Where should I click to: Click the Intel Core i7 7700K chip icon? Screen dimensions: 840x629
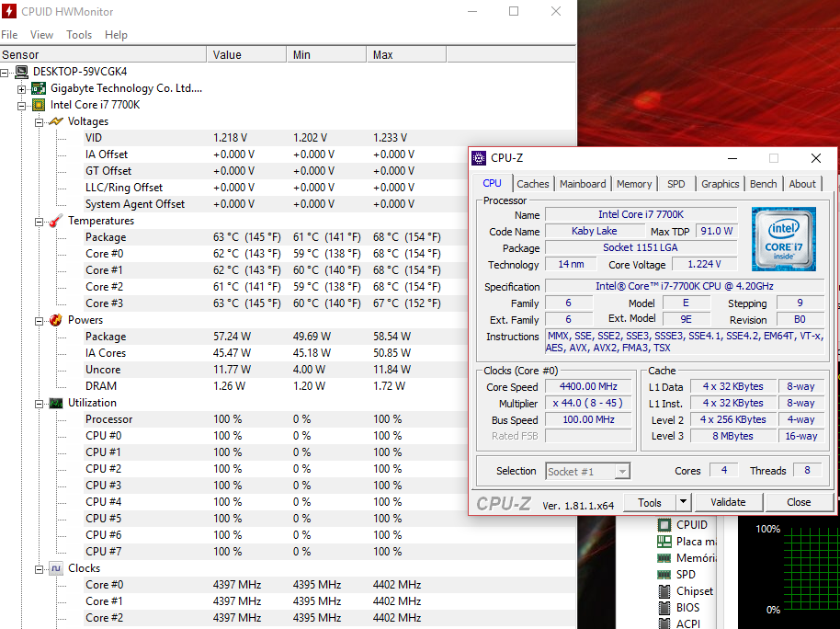coord(39,105)
